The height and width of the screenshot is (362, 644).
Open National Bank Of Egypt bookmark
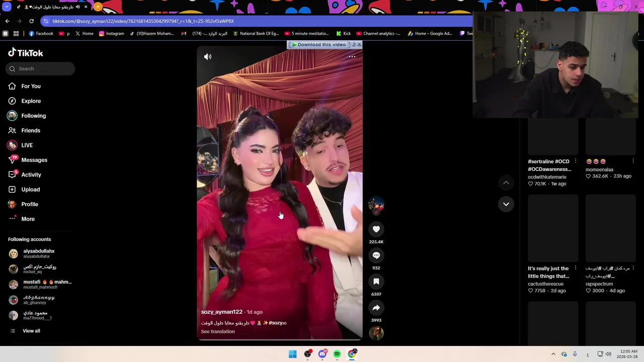256,34
